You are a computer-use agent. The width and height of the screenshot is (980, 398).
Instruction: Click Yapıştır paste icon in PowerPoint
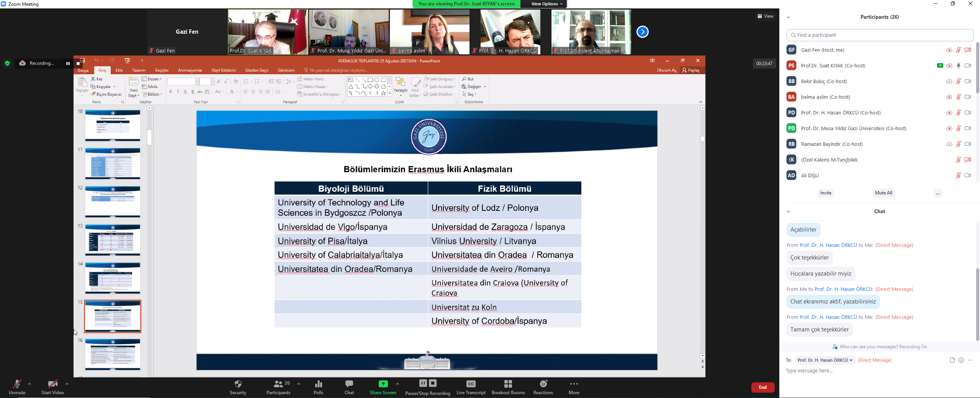click(82, 82)
